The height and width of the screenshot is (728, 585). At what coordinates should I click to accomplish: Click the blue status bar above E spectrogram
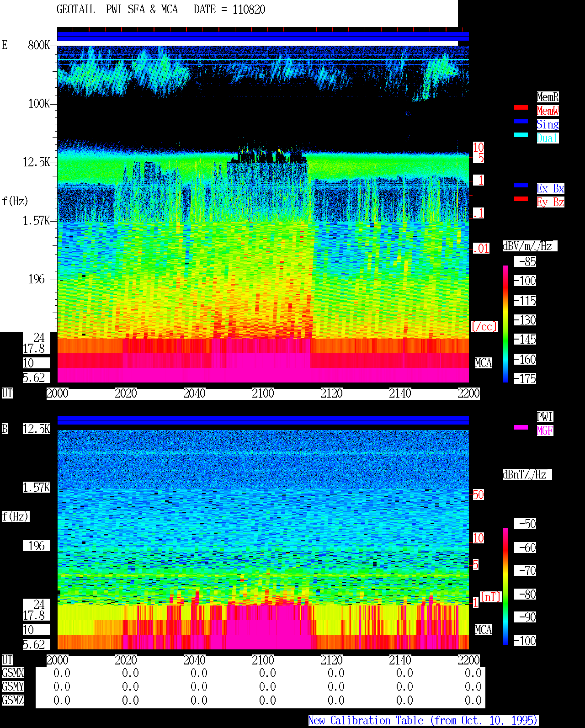(263, 37)
